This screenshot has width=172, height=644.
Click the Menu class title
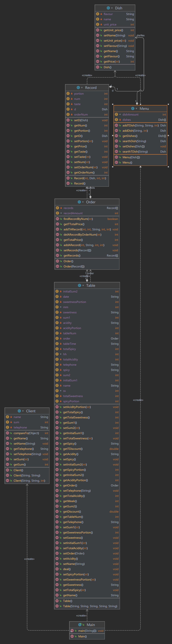point(144,108)
